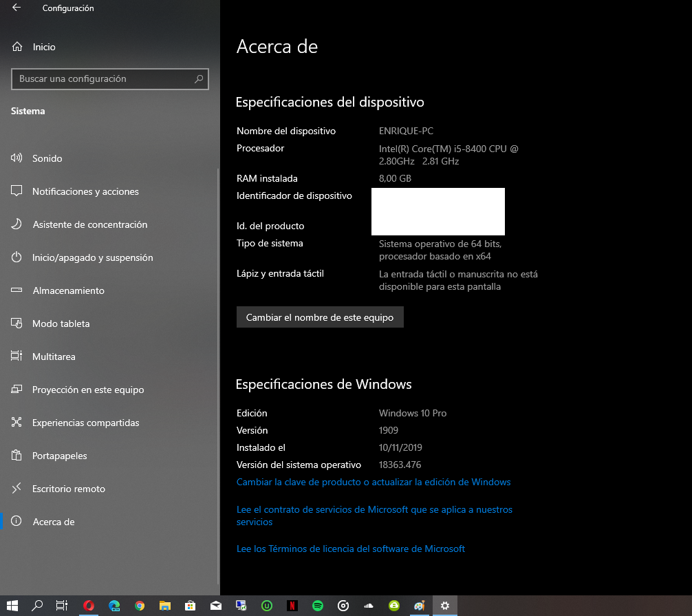
Task: Open the link to change product key or Windows edition
Action: 374,482
